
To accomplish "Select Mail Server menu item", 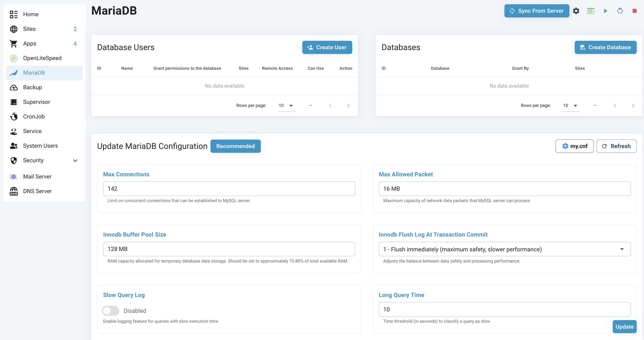I will click(x=37, y=177).
